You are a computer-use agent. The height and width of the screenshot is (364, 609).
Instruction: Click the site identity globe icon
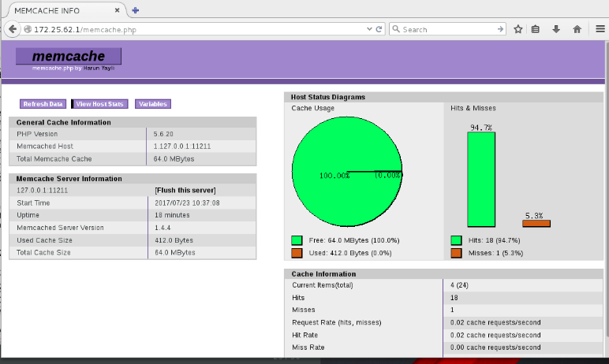[28, 29]
